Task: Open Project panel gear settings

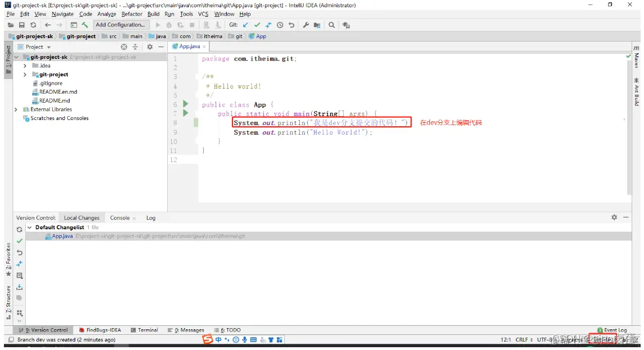Action: tap(150, 47)
